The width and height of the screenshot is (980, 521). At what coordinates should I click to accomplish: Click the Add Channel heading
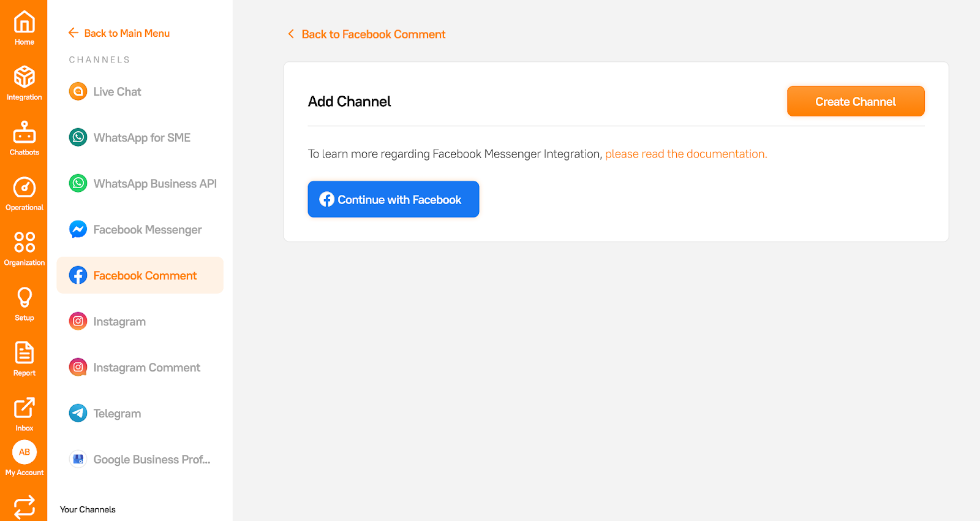(x=349, y=101)
